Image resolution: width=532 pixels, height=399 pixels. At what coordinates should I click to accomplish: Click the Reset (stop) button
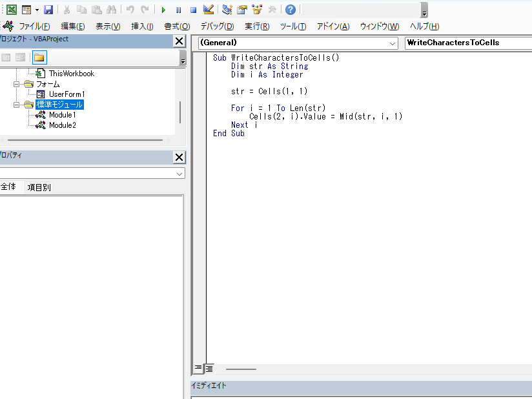pyautogui.click(x=193, y=10)
